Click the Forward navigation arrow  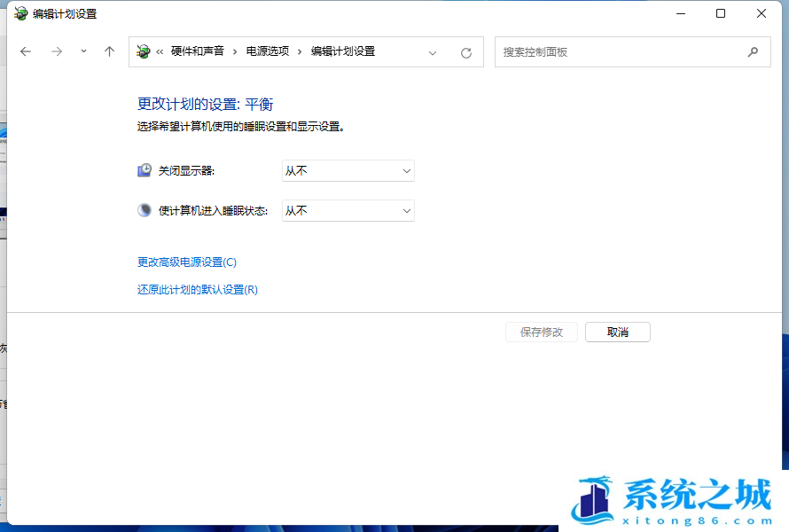[57, 51]
